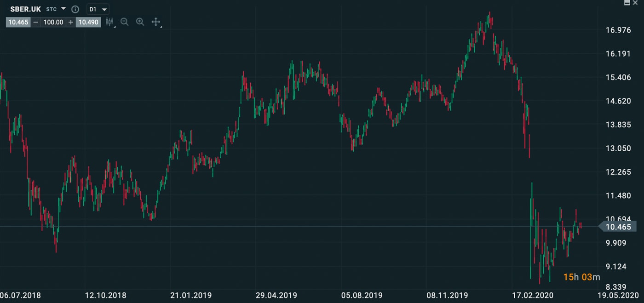
Task: Click the 100.00 volume input field
Action: [x=53, y=22]
